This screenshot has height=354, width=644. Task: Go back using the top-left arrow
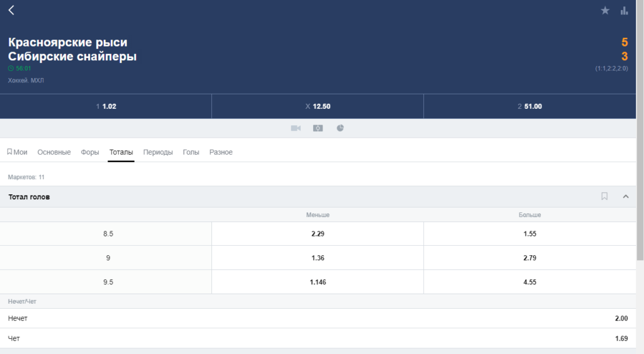11,10
